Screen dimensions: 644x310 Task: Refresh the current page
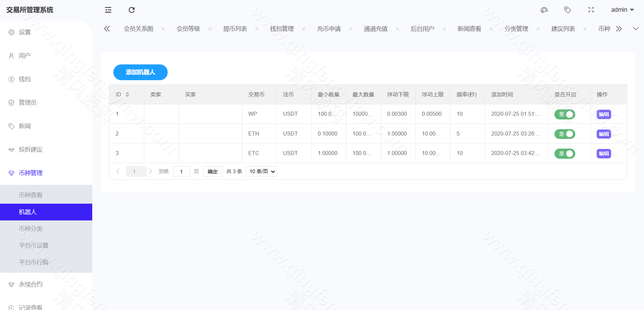131,10
